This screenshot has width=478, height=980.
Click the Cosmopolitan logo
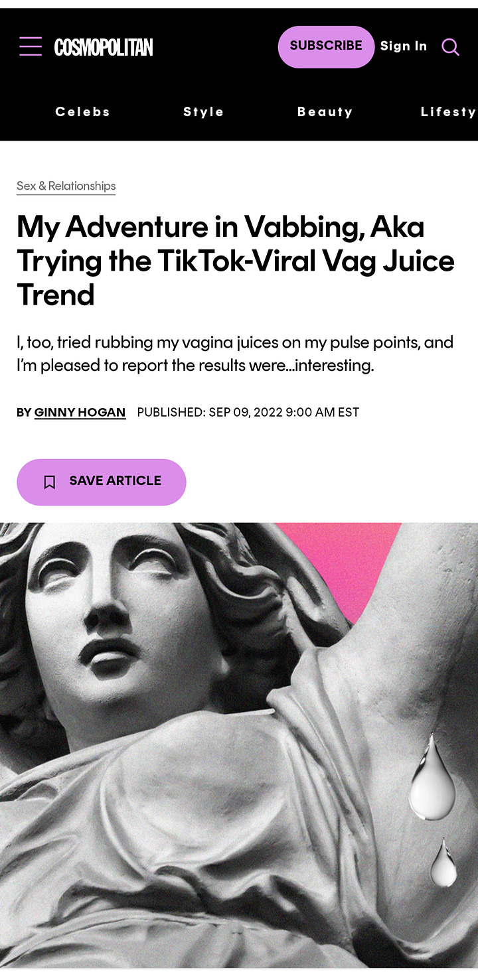(104, 47)
